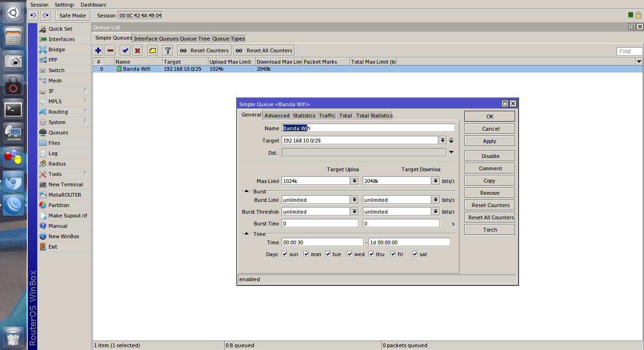
Task: Expand the Dst field arrow
Action: [x=451, y=152]
